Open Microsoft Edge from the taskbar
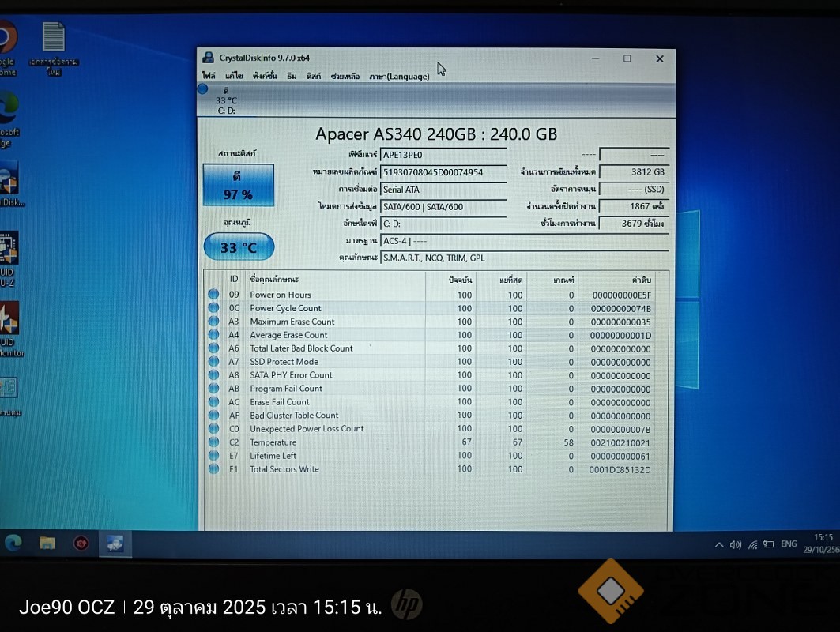 pos(13,544)
